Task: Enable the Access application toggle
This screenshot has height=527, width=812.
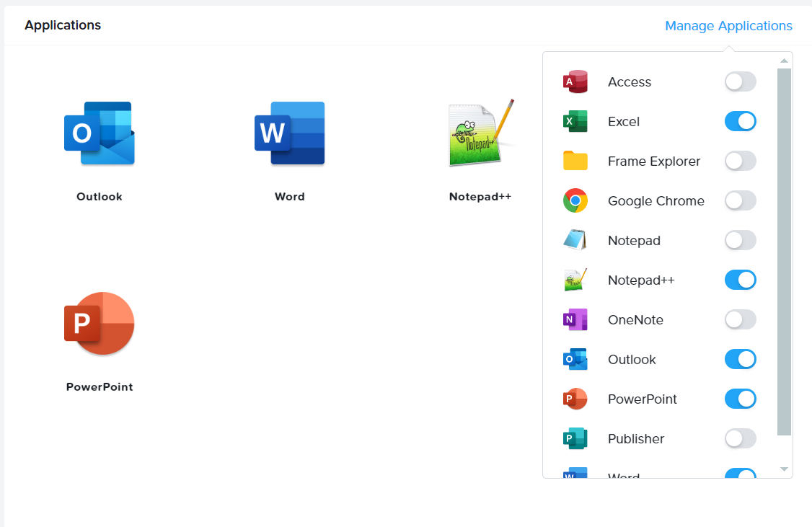Action: tap(740, 81)
